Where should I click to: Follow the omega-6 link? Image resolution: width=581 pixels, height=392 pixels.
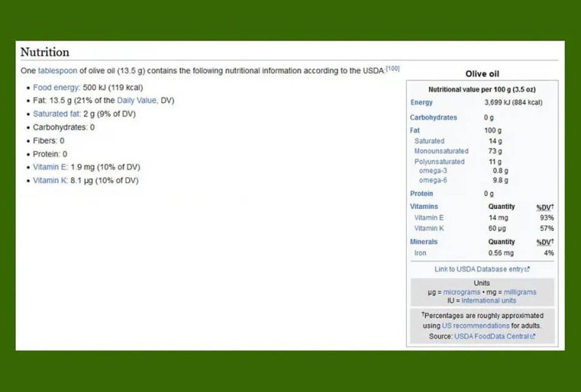433,180
